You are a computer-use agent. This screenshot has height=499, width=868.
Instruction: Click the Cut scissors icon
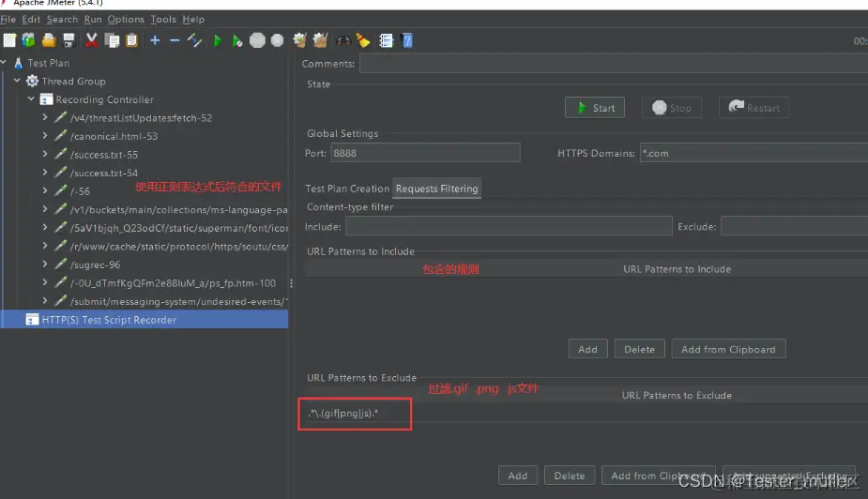(92, 40)
